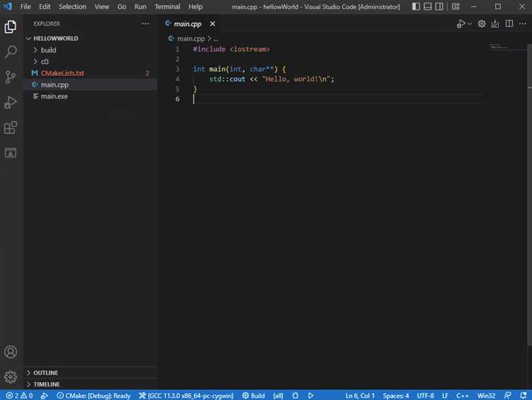Viewport: 532px width, 400px height.
Task: Change the [all] build target
Action: [x=278, y=395]
